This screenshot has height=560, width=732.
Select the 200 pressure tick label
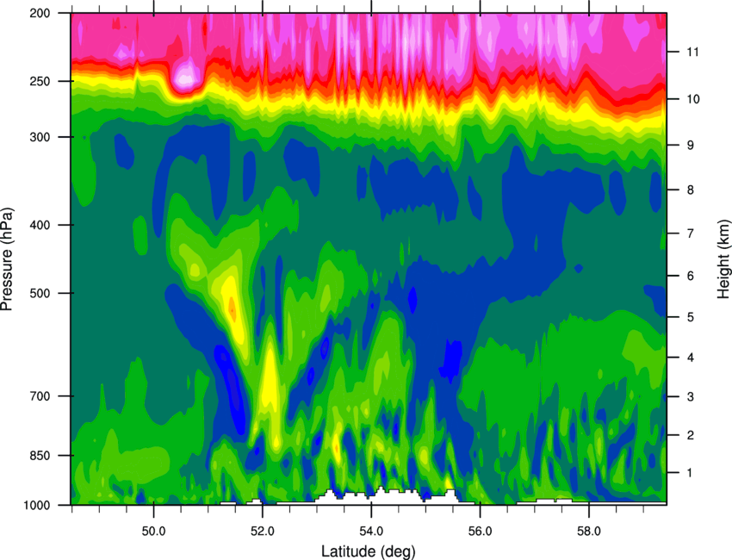(x=40, y=13)
